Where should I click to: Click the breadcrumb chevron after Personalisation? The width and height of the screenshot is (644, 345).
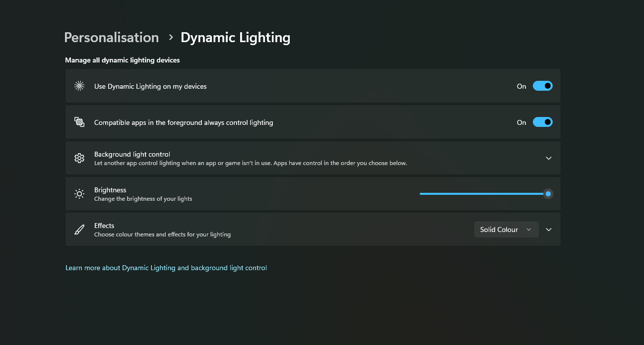pos(171,37)
